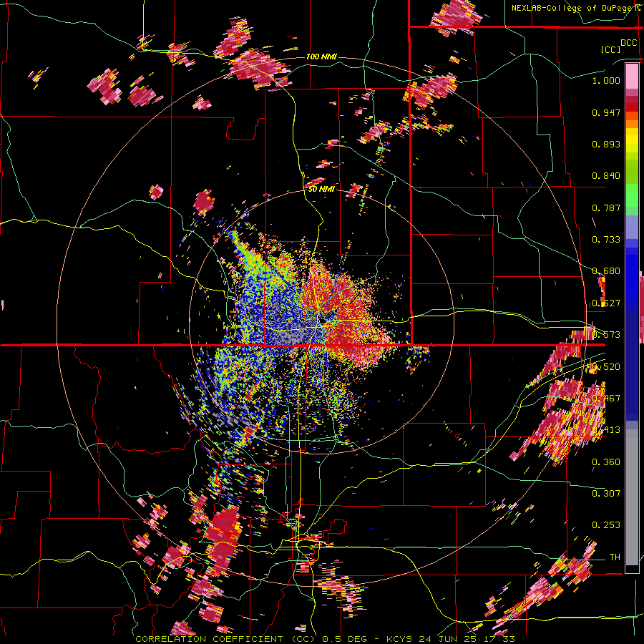644x644 pixels.
Task: Select the 0.253 legend value
Action: (x=606, y=525)
